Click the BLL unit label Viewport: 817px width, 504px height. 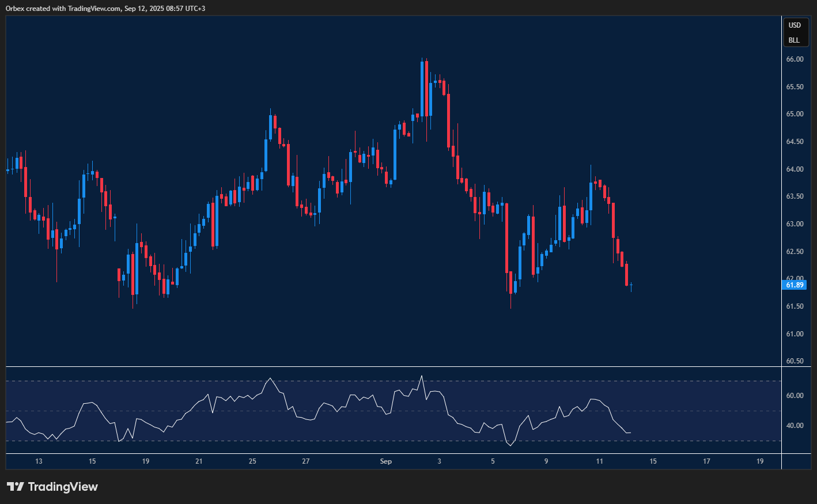[x=794, y=40]
